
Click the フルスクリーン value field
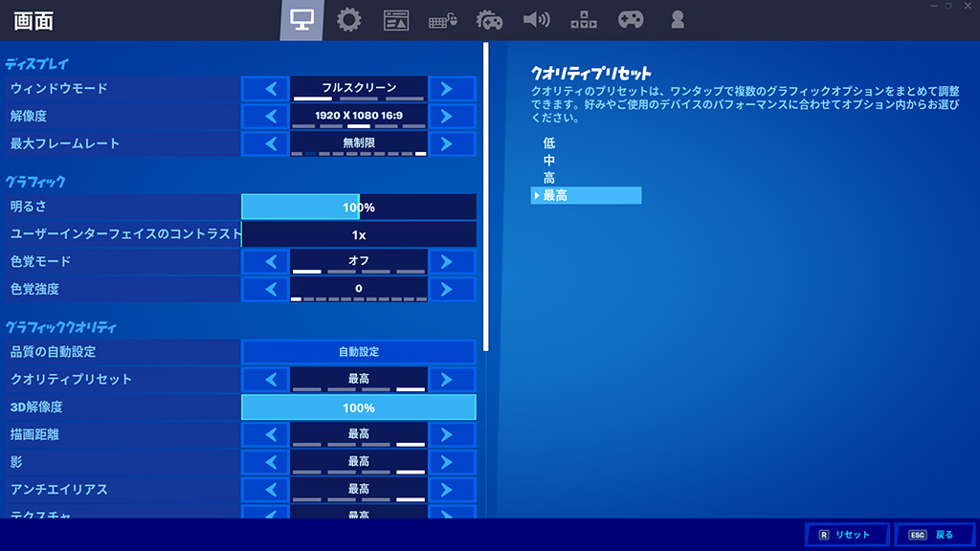point(359,89)
